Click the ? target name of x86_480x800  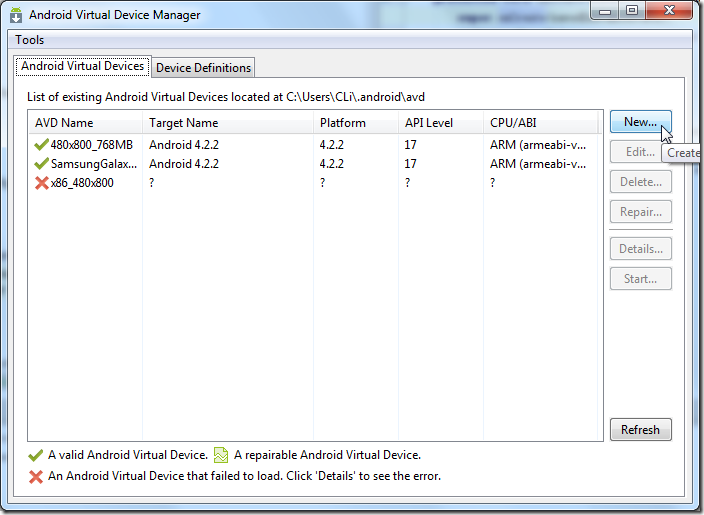click(x=152, y=183)
